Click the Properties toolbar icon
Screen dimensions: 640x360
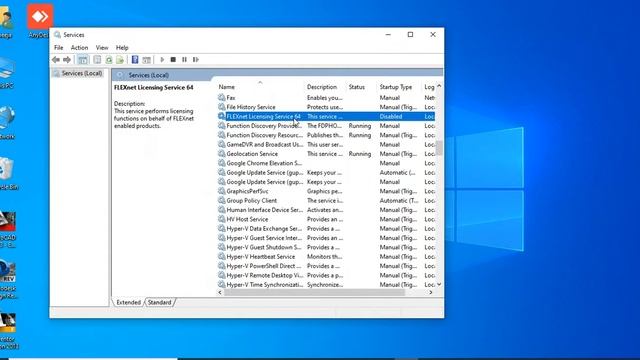click(97, 60)
